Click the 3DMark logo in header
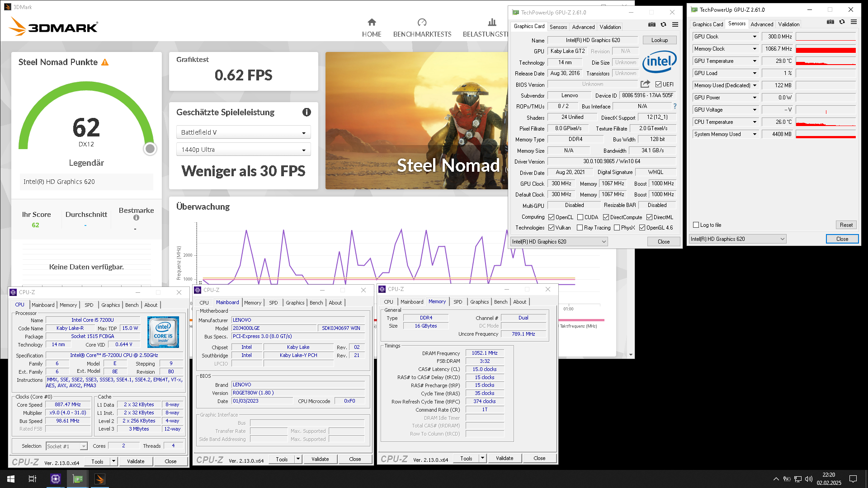This screenshot has height=488, width=868. click(x=53, y=27)
